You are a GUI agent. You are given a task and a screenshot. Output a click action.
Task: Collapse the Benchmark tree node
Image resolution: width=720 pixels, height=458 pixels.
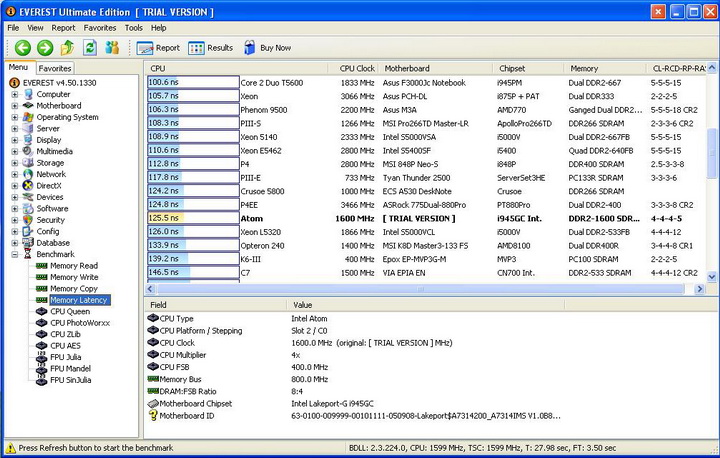click(x=15, y=254)
